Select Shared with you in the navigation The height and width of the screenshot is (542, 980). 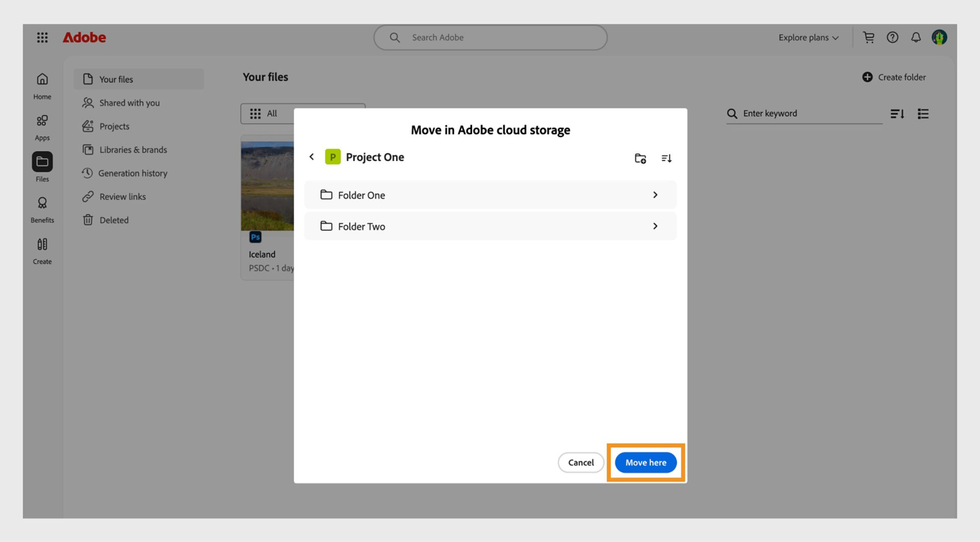[129, 102]
